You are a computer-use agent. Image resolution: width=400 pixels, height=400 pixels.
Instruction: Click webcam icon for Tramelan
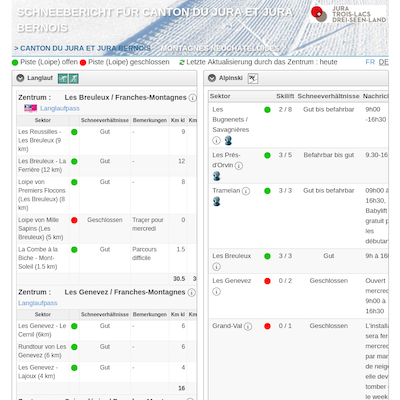click(217, 201)
